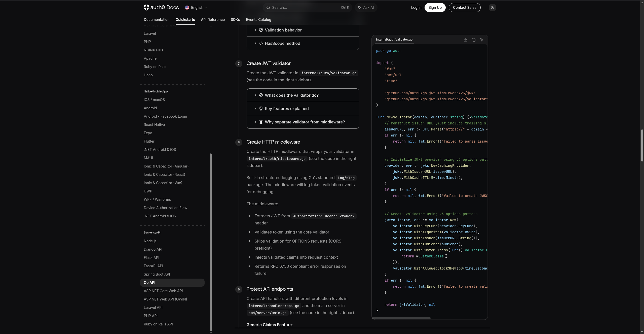Expand 'What does the validator do?'
This screenshot has height=334, width=644.
point(303,95)
